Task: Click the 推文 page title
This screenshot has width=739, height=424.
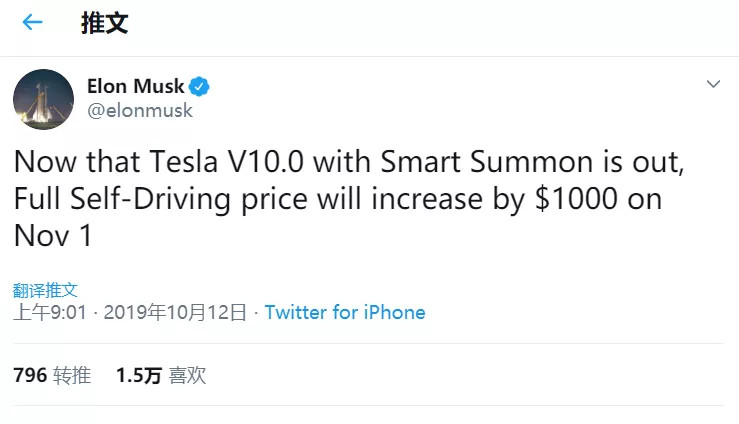Action: tap(104, 23)
